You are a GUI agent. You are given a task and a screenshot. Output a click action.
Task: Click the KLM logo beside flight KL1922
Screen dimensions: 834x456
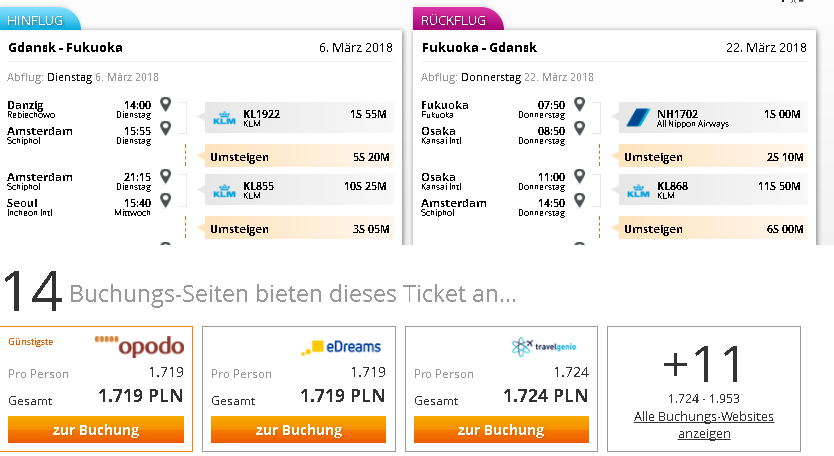tap(224, 118)
